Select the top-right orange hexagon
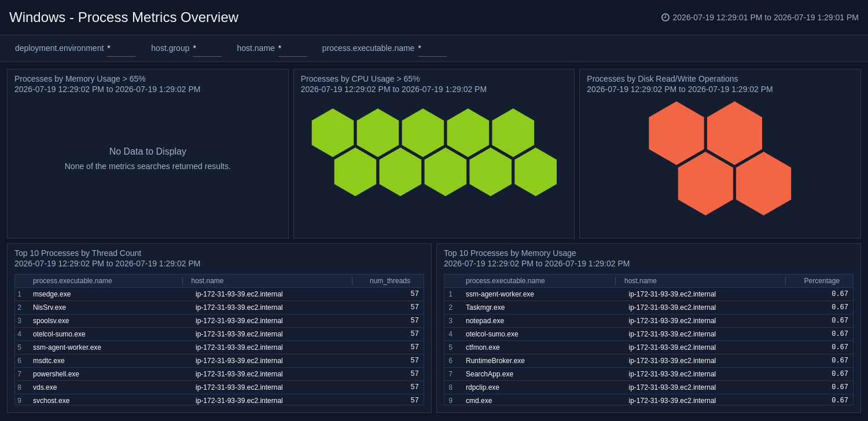Screen dimensions: 868x421 coord(734,133)
